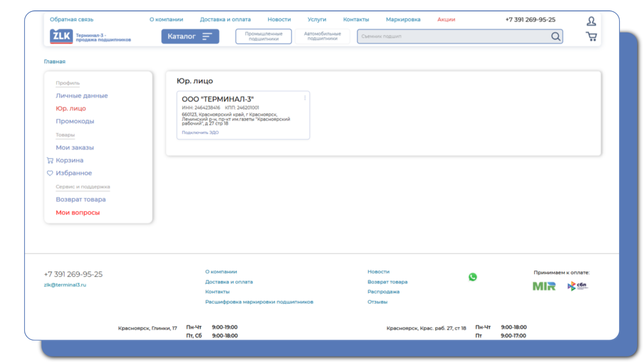644x362 pixels.
Task: Open Личные данные in sidebar
Action: (x=82, y=96)
